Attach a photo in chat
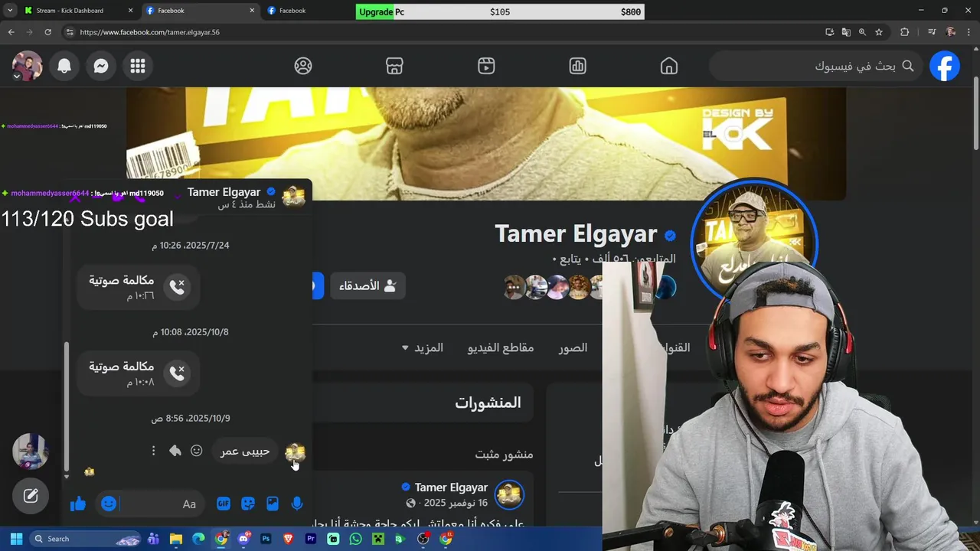The height and width of the screenshot is (551, 980). [273, 504]
